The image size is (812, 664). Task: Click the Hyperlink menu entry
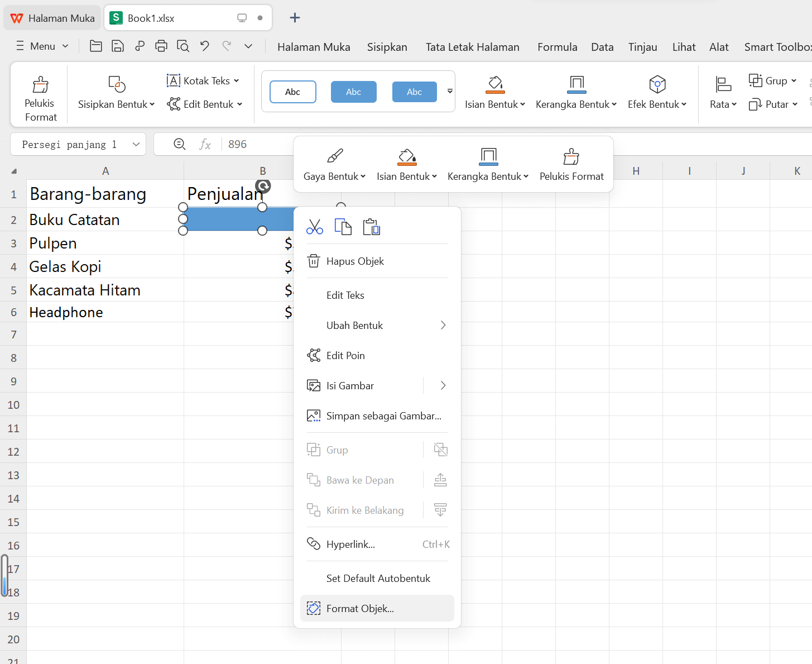(x=350, y=544)
